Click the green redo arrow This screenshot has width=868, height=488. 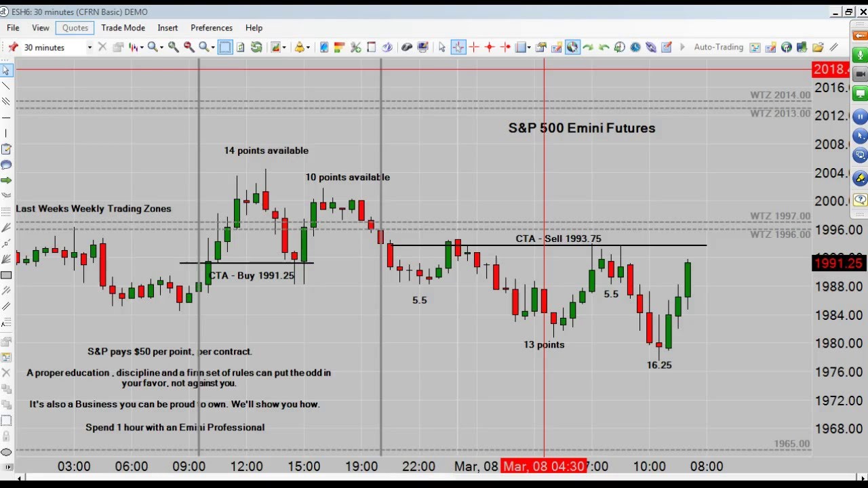tap(588, 47)
